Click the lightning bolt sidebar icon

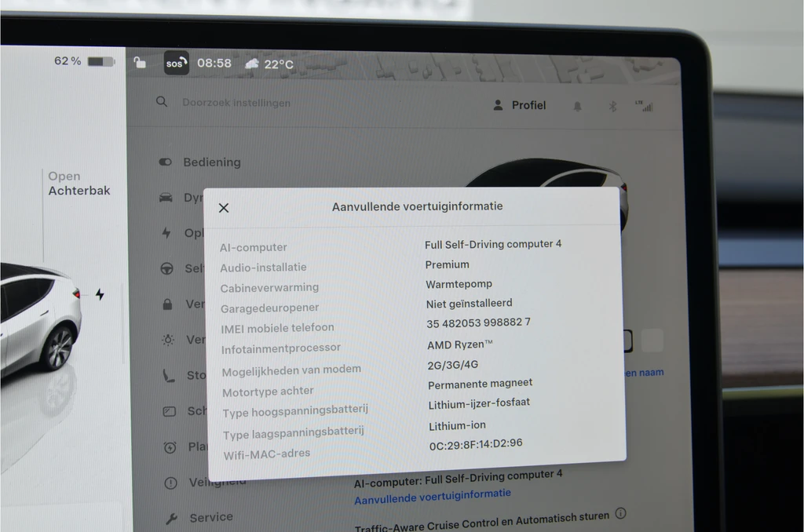166,233
